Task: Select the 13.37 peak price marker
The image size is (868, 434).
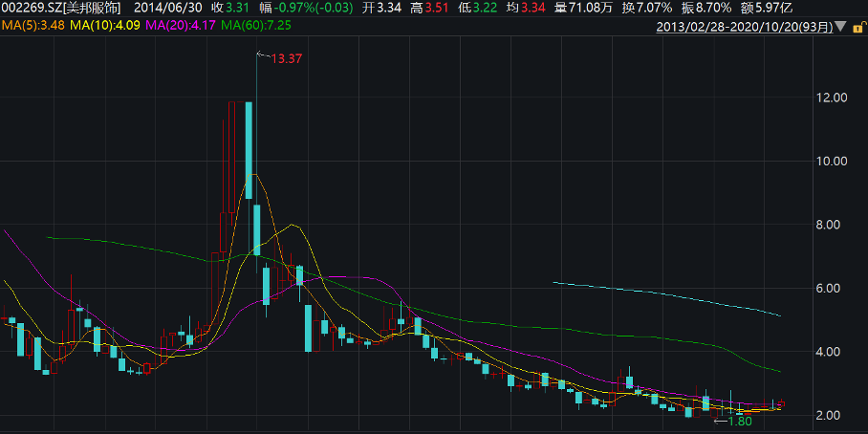Action: (x=287, y=58)
